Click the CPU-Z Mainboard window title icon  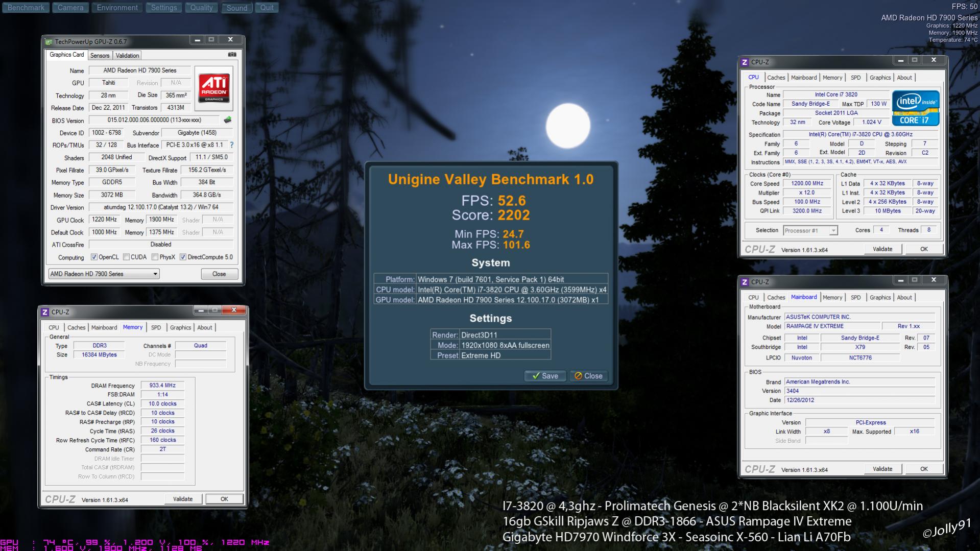(745, 282)
